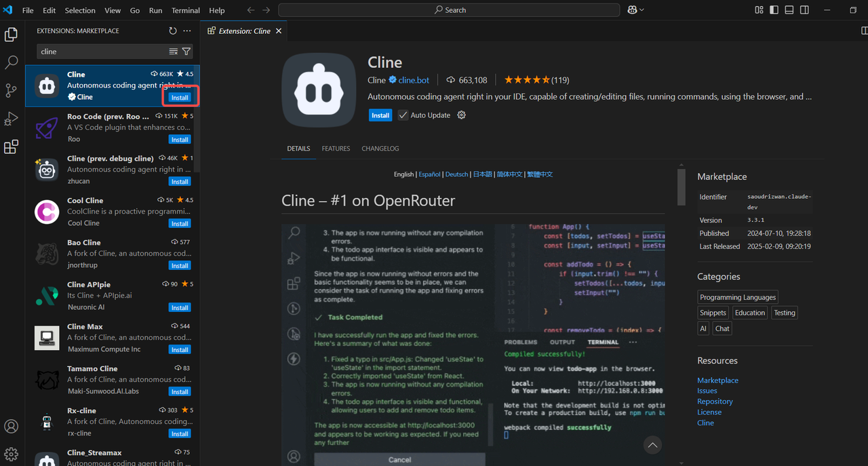
Task: Select the Education category tag
Action: [750, 313]
